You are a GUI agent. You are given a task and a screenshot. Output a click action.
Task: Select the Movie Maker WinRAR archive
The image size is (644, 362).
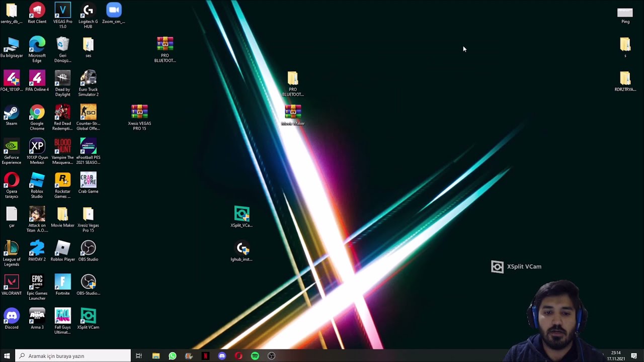293,116
